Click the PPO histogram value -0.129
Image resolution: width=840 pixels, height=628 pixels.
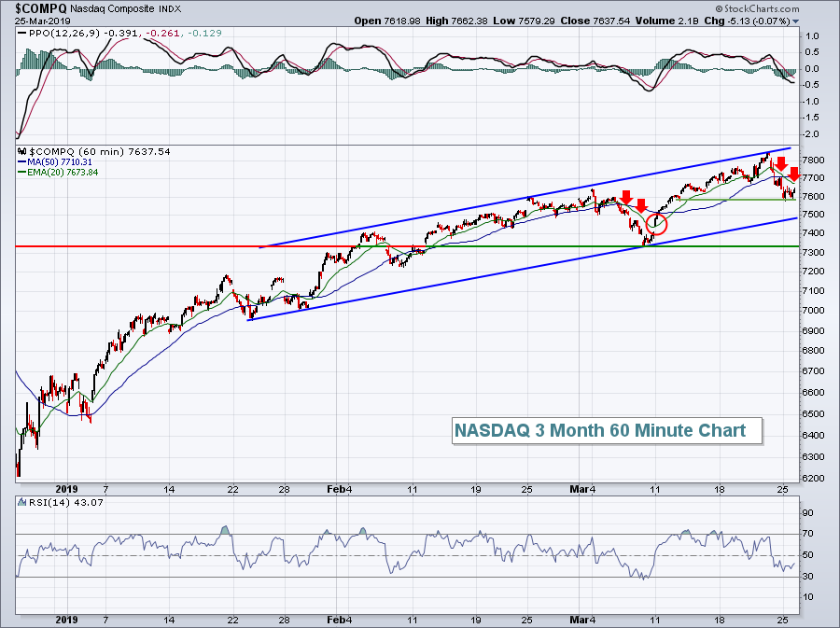coord(203,34)
